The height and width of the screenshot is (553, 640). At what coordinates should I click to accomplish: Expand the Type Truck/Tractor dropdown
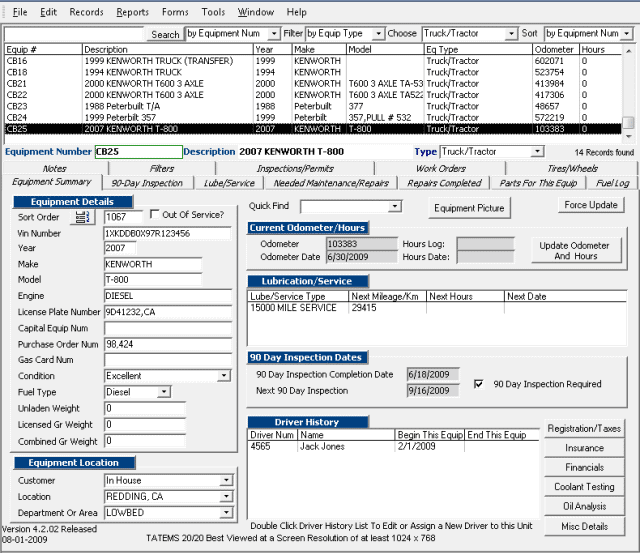click(x=538, y=152)
